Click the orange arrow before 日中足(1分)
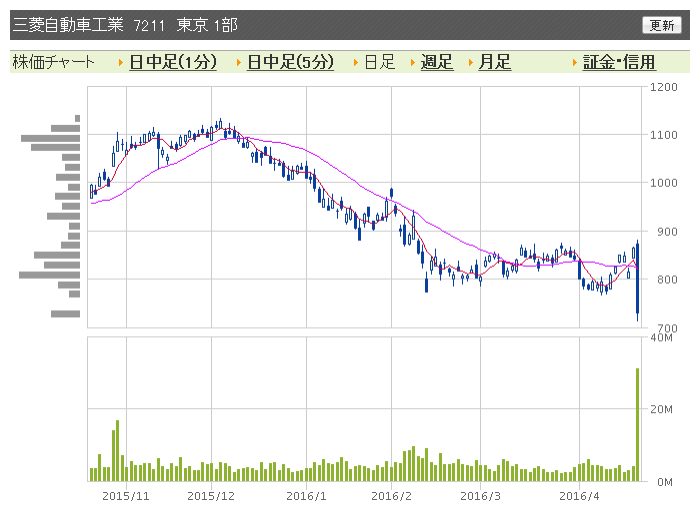 pyautogui.click(x=120, y=62)
